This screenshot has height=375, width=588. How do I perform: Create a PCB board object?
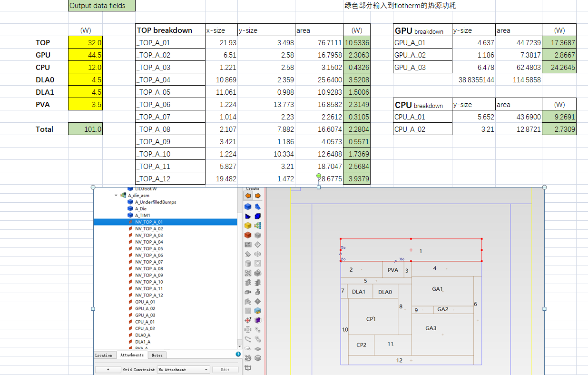coord(248,244)
